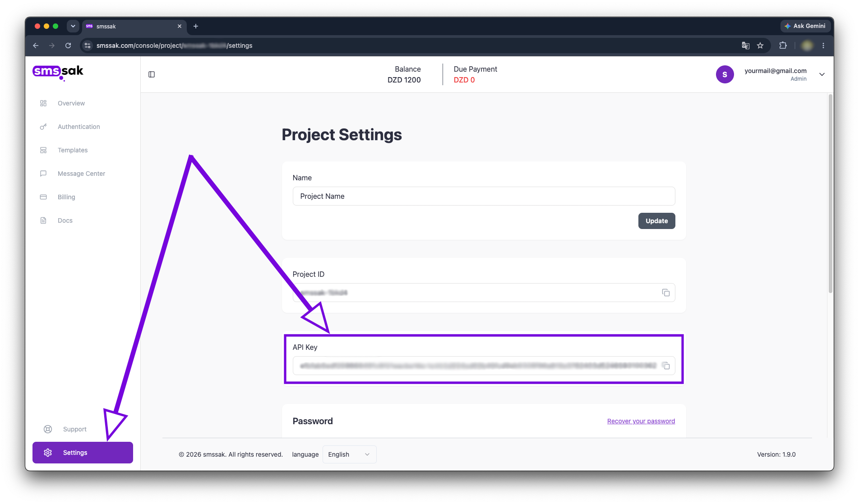Click the page vertical scrollbar
This screenshot has width=859, height=504.
click(830, 194)
